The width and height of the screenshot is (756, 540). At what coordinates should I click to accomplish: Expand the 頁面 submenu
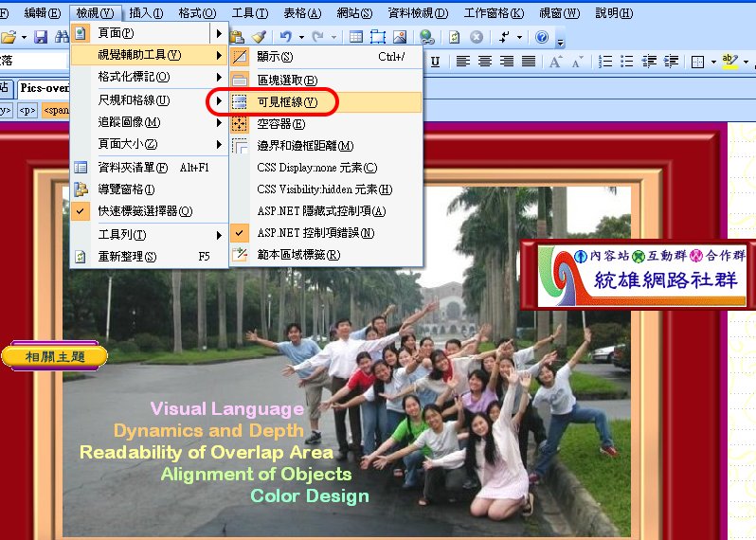point(149,33)
